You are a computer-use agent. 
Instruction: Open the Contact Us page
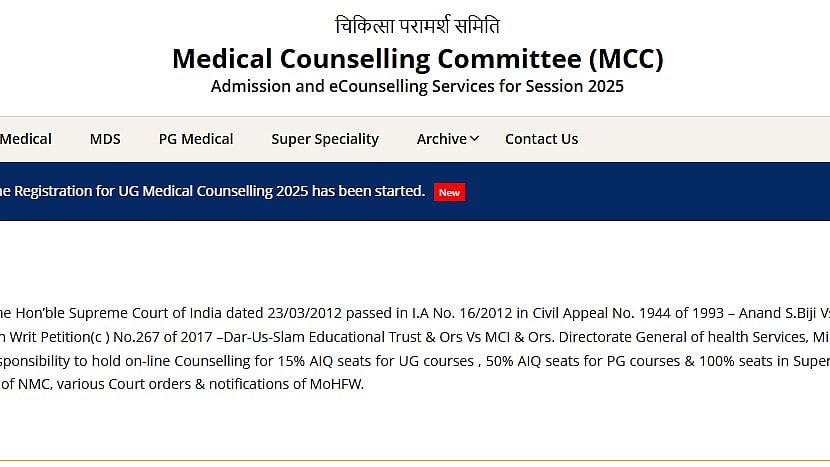[541, 139]
